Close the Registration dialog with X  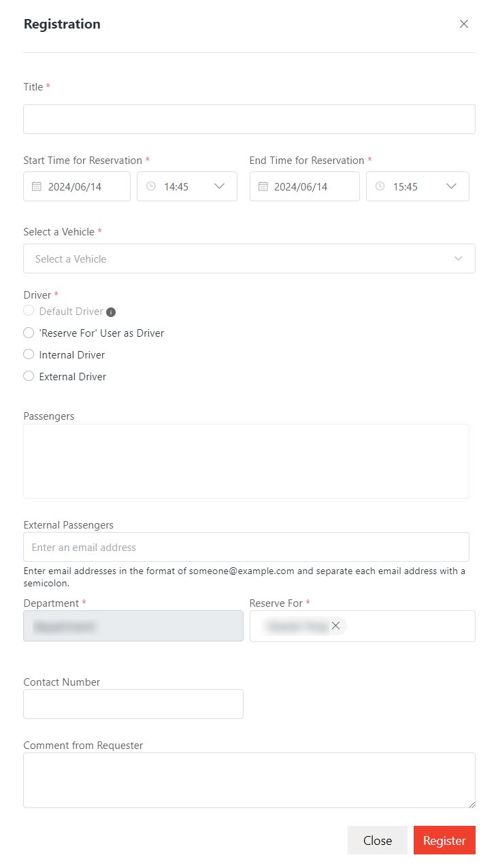coord(464,24)
